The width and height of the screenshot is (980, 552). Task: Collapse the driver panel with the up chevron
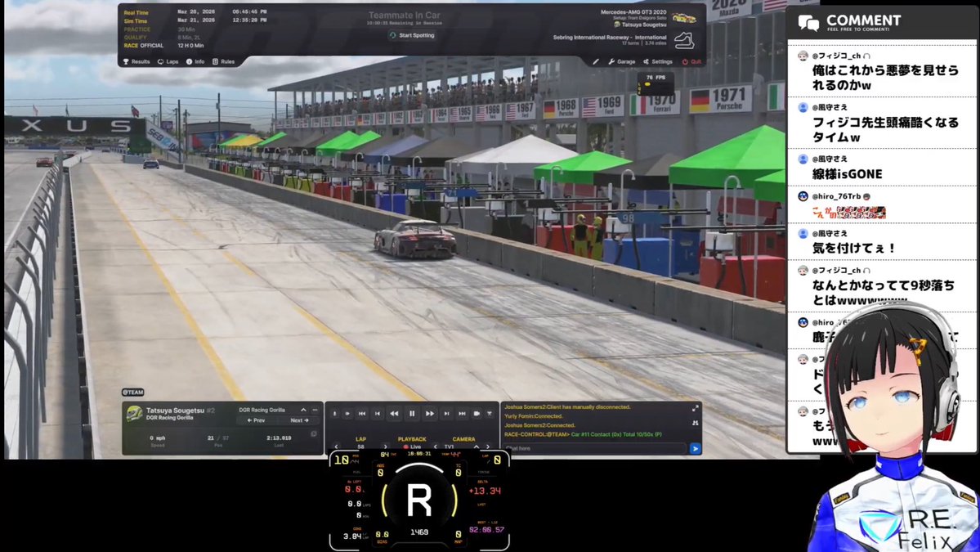[x=303, y=410]
